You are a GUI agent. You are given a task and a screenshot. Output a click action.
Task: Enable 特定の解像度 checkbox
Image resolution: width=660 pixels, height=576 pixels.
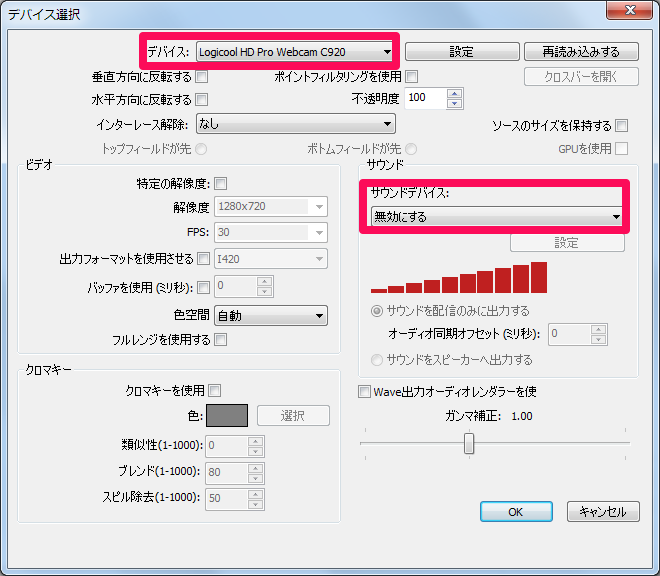[221, 184]
